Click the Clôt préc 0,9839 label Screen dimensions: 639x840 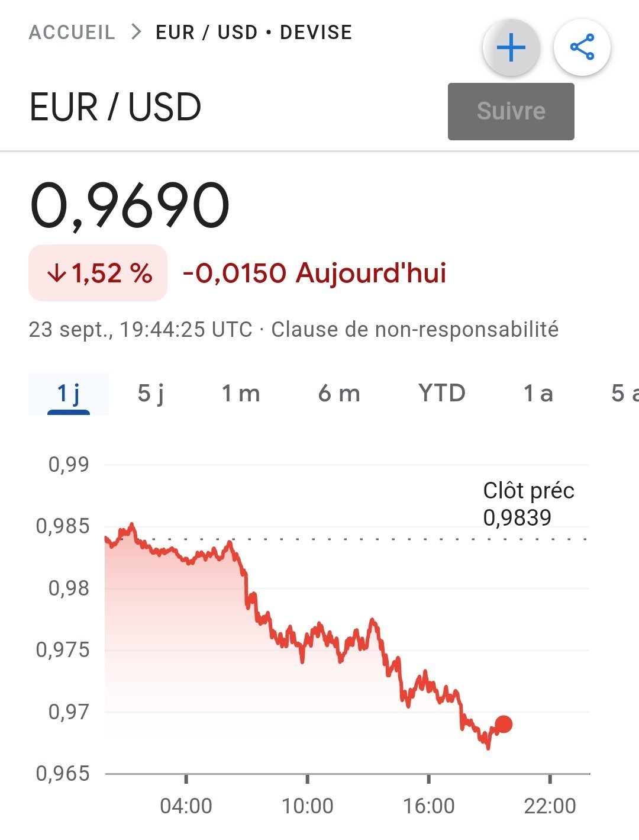pos(528,504)
